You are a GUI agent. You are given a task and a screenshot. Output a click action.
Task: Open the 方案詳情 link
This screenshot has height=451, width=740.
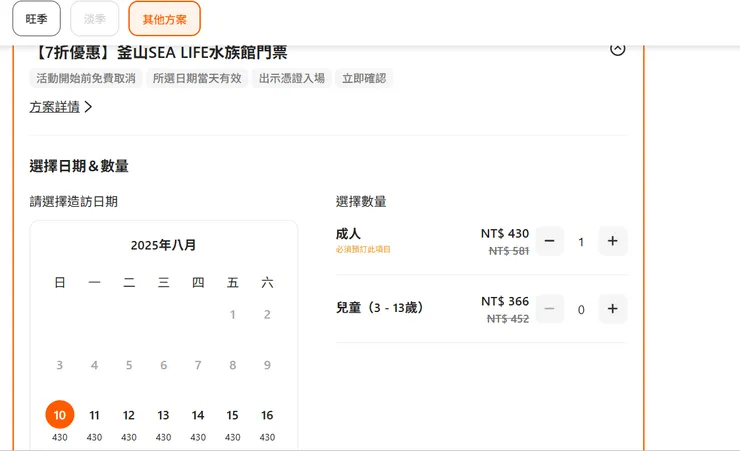click(x=60, y=107)
